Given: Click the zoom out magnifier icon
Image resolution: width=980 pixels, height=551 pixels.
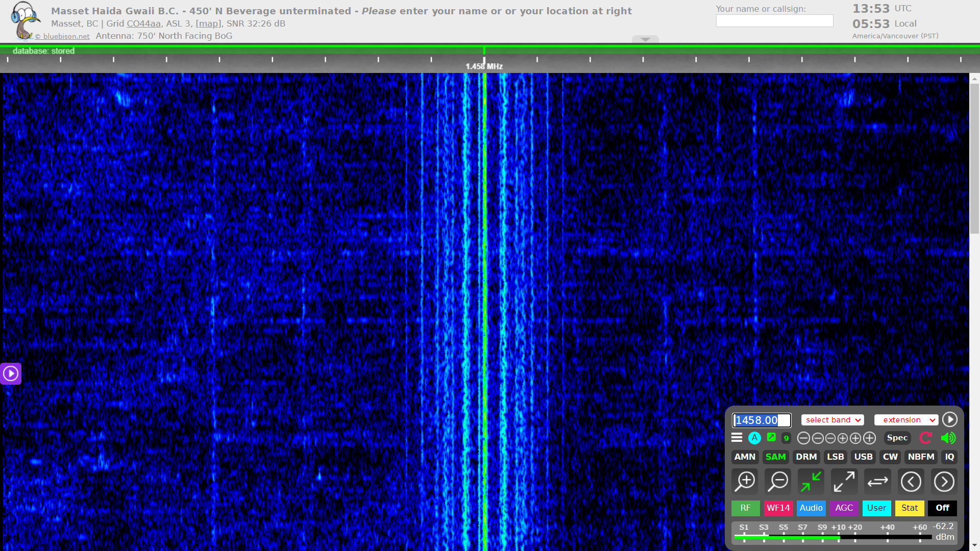Looking at the screenshot, I should click(778, 481).
